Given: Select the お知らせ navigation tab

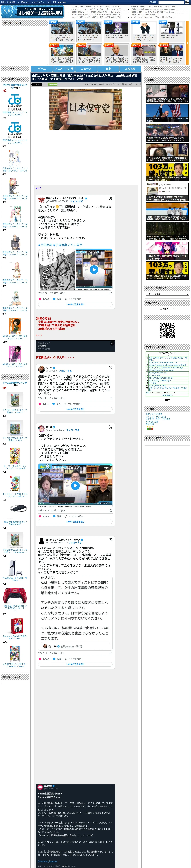Looking at the screenshot, I should [130, 68].
